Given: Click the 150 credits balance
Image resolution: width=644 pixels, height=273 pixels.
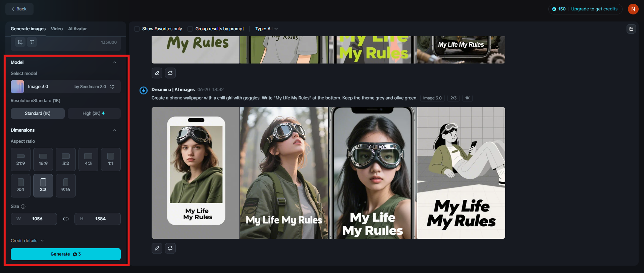Looking at the screenshot, I should [x=559, y=9].
